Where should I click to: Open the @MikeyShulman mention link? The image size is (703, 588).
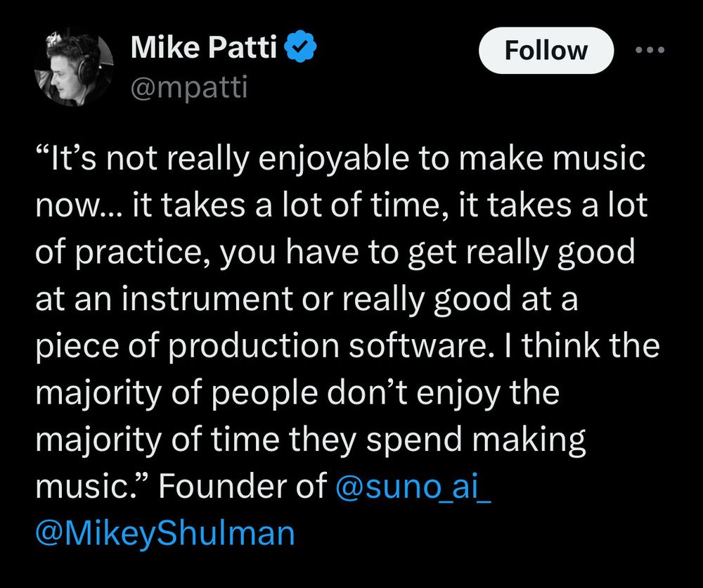pyautogui.click(x=165, y=533)
